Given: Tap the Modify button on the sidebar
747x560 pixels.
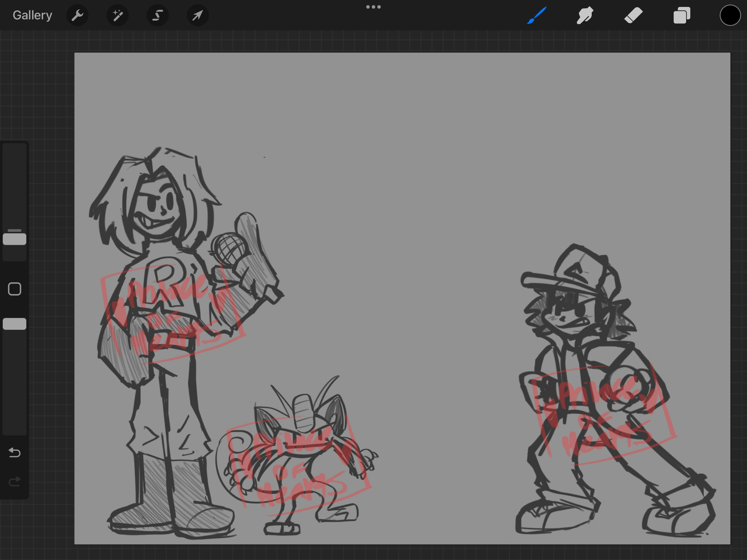Looking at the screenshot, I should 15,289.
